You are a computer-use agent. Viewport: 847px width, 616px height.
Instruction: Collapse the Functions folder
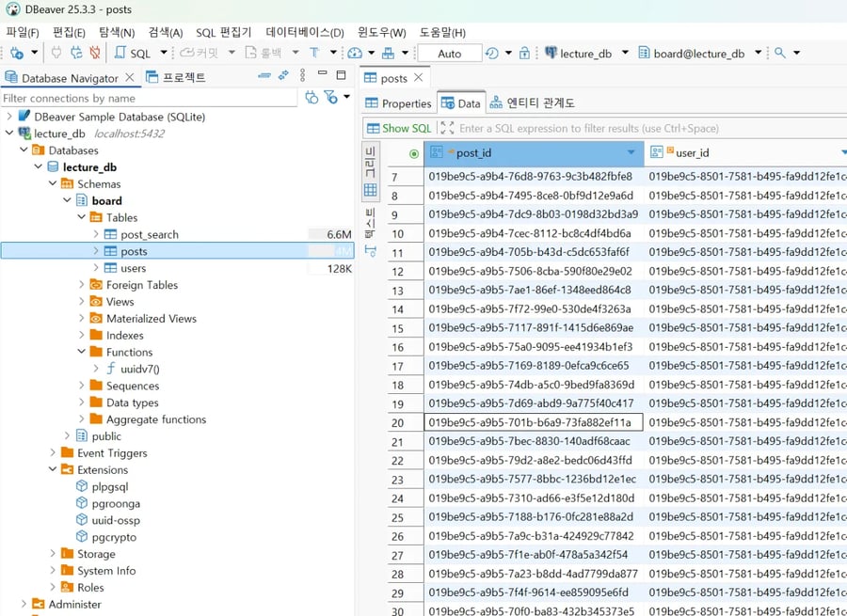(x=82, y=352)
